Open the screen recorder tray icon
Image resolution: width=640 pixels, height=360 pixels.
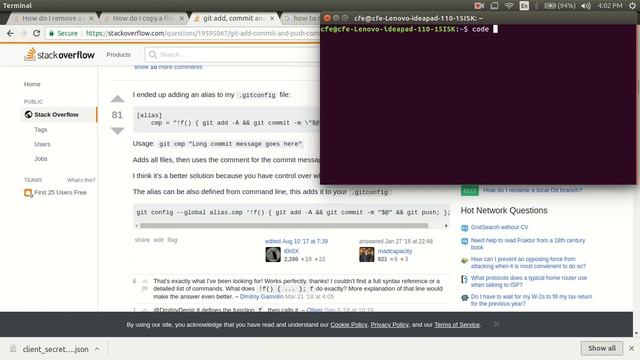click(x=479, y=6)
